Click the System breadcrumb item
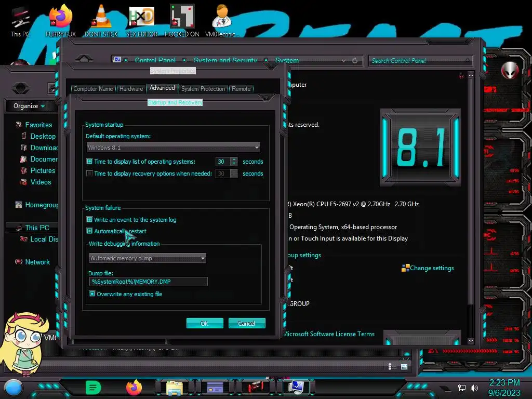Screen dimensions: 532x399 click(287, 60)
